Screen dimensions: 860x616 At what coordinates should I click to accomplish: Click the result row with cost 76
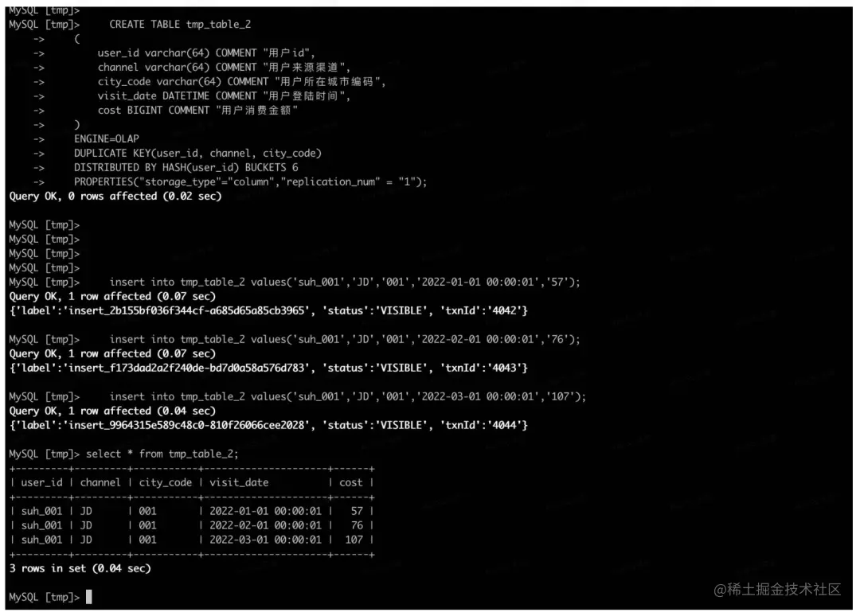191,525
